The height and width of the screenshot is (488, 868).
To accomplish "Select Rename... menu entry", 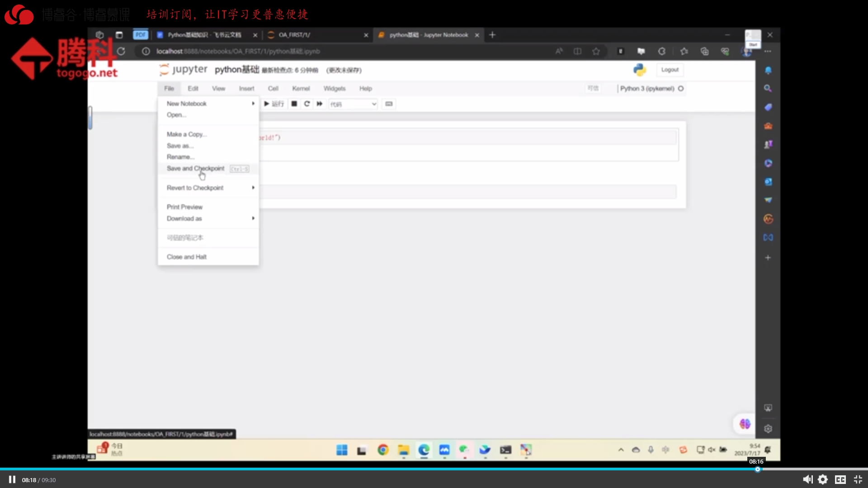I will 208,157.
